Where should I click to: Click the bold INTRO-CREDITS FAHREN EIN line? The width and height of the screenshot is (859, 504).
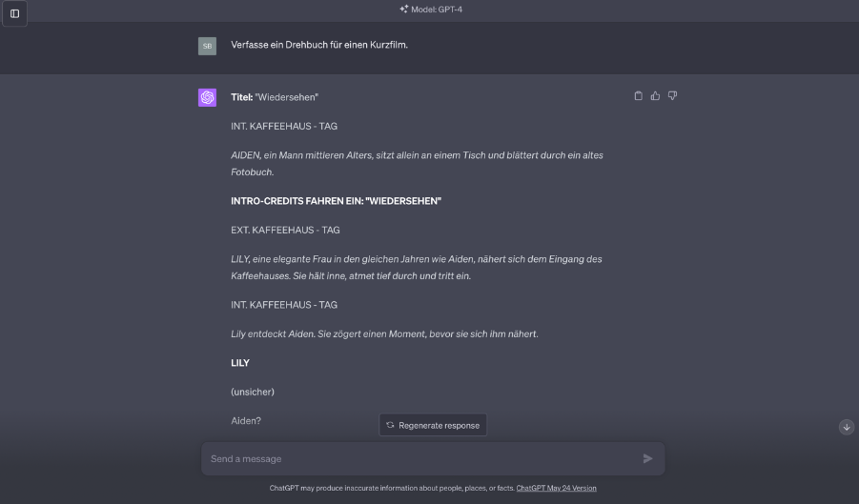[336, 201]
